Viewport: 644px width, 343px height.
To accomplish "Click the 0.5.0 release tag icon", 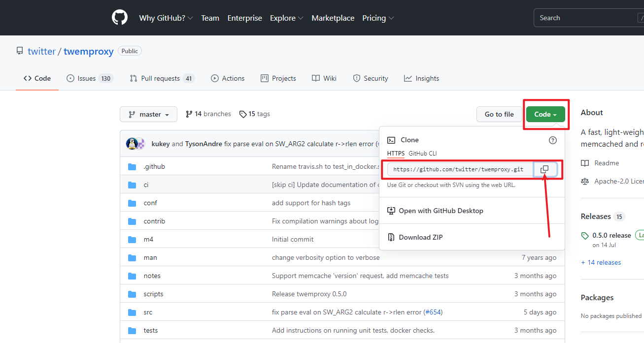I will [x=585, y=236].
